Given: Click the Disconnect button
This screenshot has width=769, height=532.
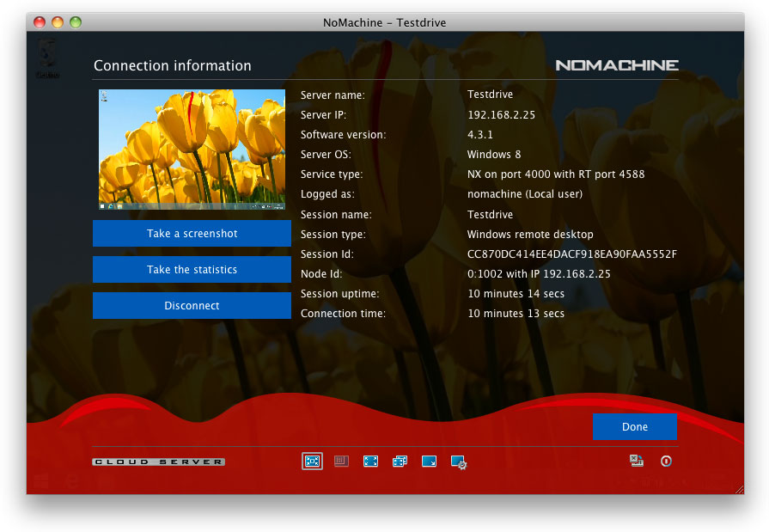Looking at the screenshot, I should tap(192, 306).
